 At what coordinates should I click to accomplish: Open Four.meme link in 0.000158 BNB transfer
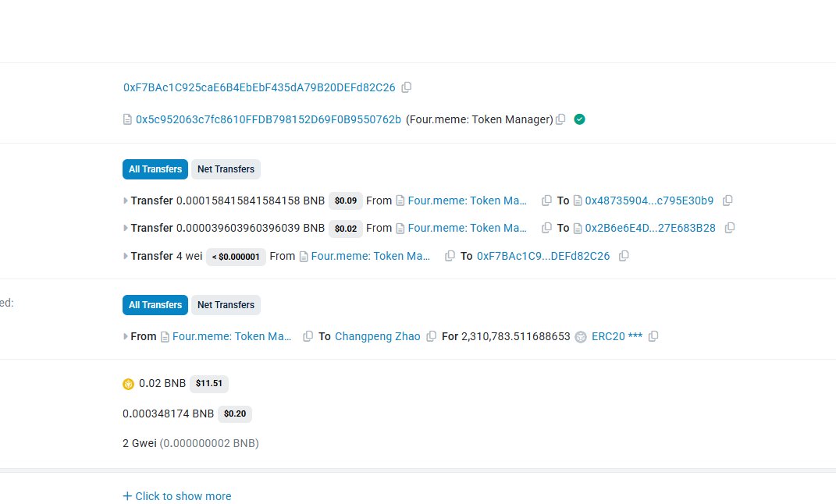[x=467, y=201]
